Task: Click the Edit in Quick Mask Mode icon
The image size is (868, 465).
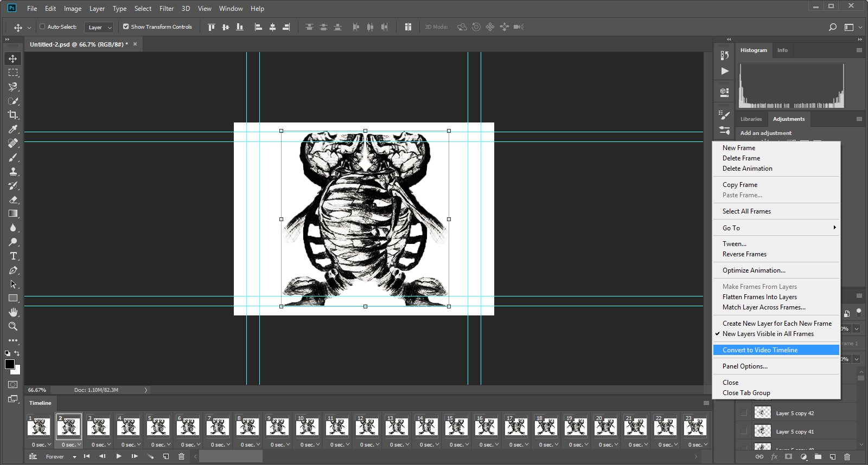Action: tap(13, 385)
